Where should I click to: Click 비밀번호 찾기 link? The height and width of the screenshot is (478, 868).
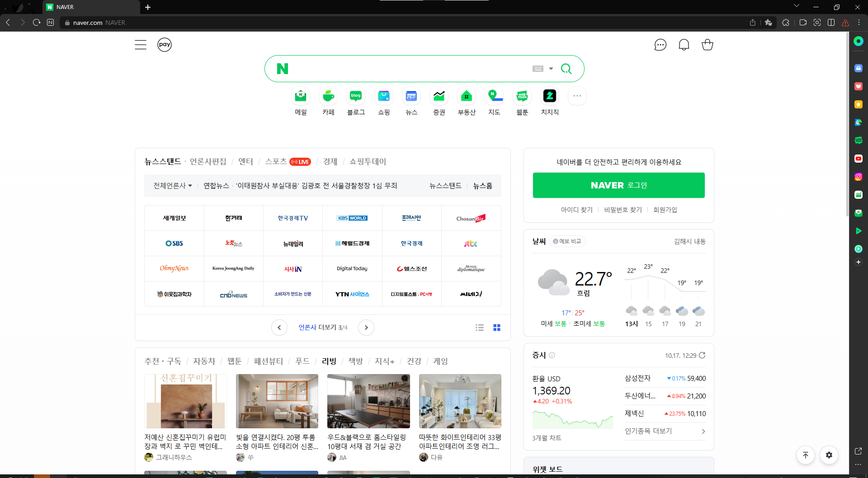click(623, 210)
